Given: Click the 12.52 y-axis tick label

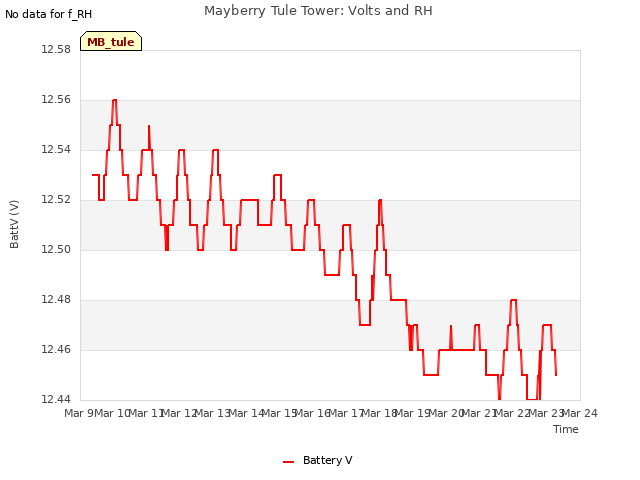Looking at the screenshot, I should coord(56,200).
